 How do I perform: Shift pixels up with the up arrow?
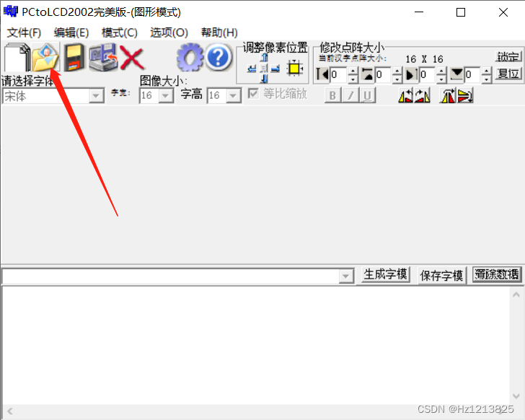pos(264,58)
